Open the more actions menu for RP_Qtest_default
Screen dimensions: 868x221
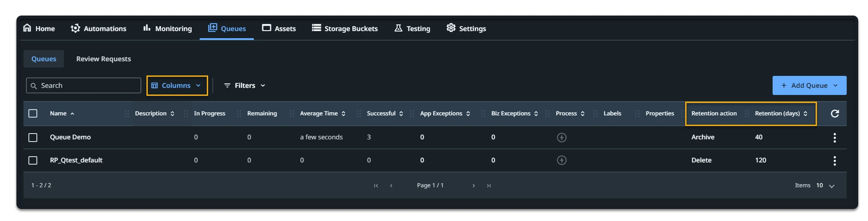pyautogui.click(x=835, y=161)
